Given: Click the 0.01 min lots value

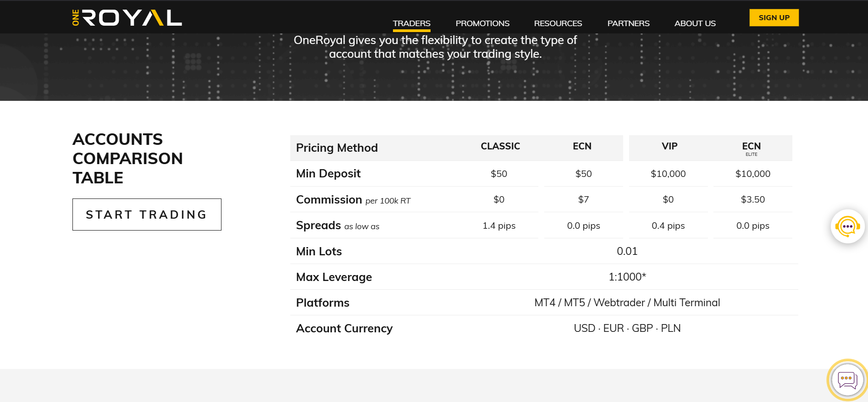Looking at the screenshot, I should point(627,251).
